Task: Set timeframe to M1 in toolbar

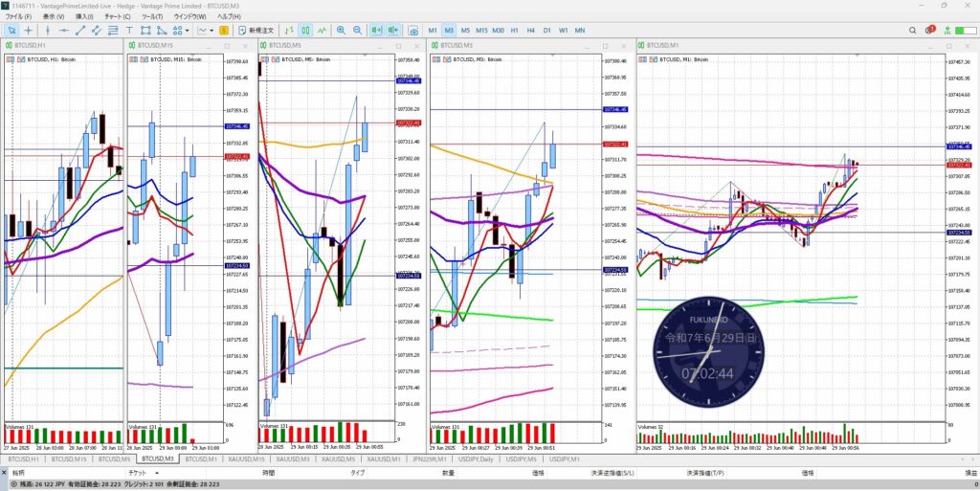Action: click(433, 30)
